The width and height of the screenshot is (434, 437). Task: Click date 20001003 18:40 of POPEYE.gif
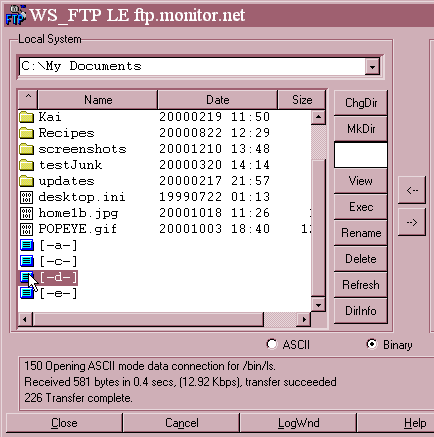click(x=214, y=229)
